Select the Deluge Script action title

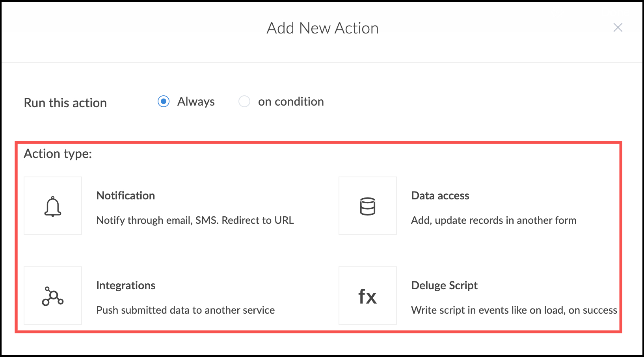[444, 285]
